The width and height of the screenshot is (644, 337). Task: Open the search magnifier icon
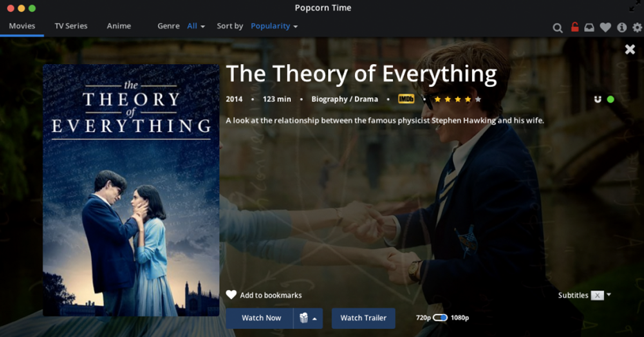coord(558,27)
